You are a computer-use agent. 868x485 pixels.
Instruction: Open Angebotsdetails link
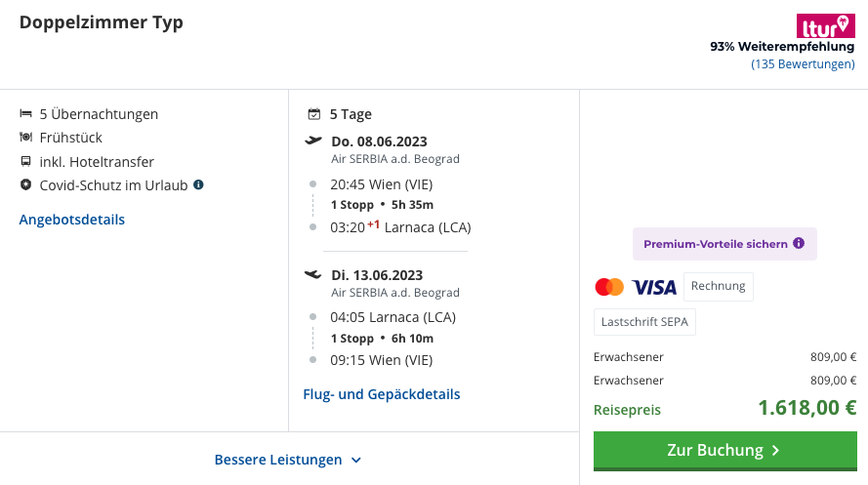coord(72,220)
